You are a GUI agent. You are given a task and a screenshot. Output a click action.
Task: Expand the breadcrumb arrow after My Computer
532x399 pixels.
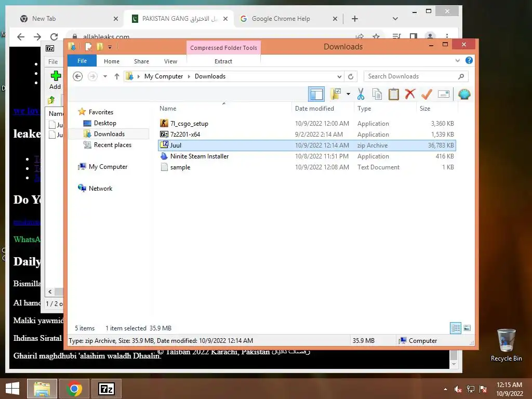(189, 76)
